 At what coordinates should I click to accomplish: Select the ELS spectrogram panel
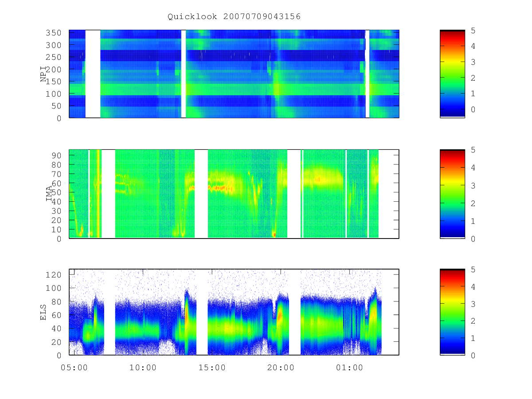tap(234, 312)
